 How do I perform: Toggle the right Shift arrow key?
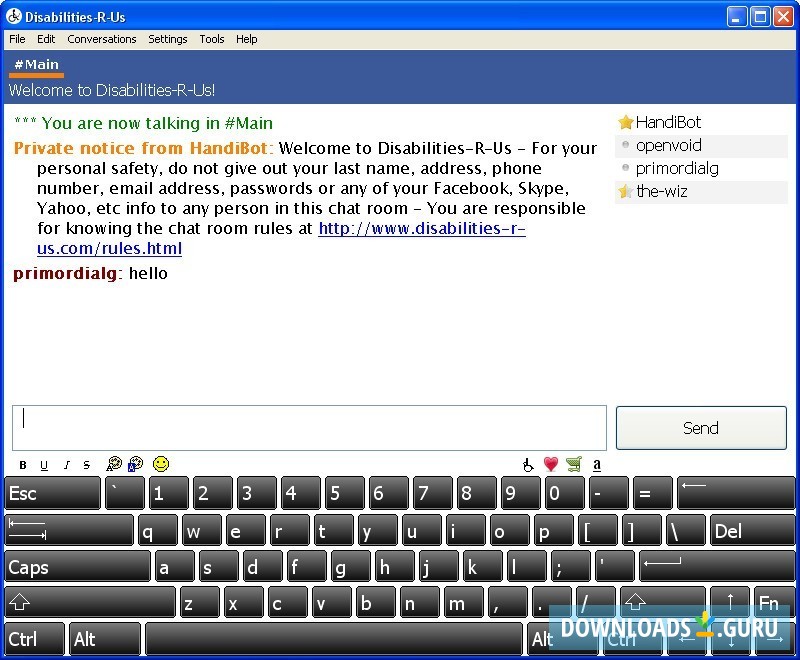point(663,602)
